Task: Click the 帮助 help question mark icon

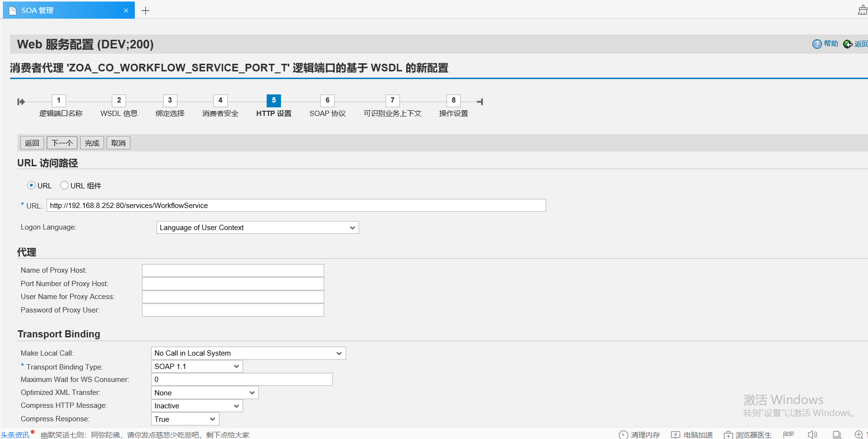Action: point(817,44)
